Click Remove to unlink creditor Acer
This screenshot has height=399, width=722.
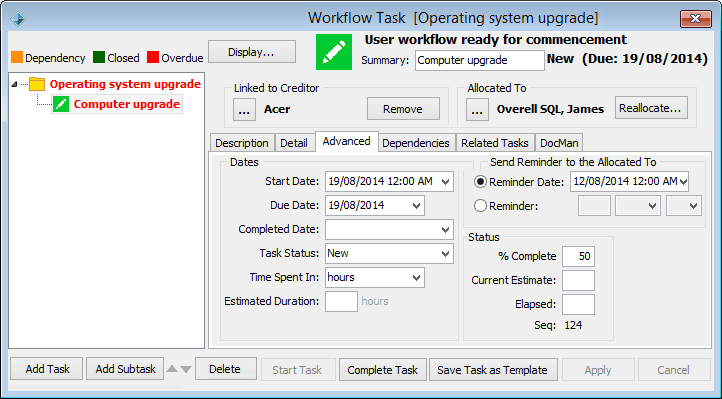[x=403, y=109]
